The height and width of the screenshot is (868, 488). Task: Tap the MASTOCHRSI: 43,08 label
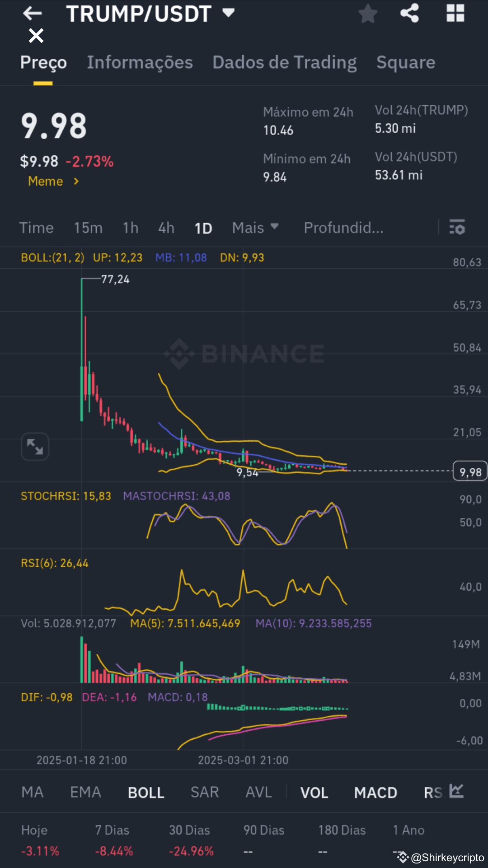177,496
